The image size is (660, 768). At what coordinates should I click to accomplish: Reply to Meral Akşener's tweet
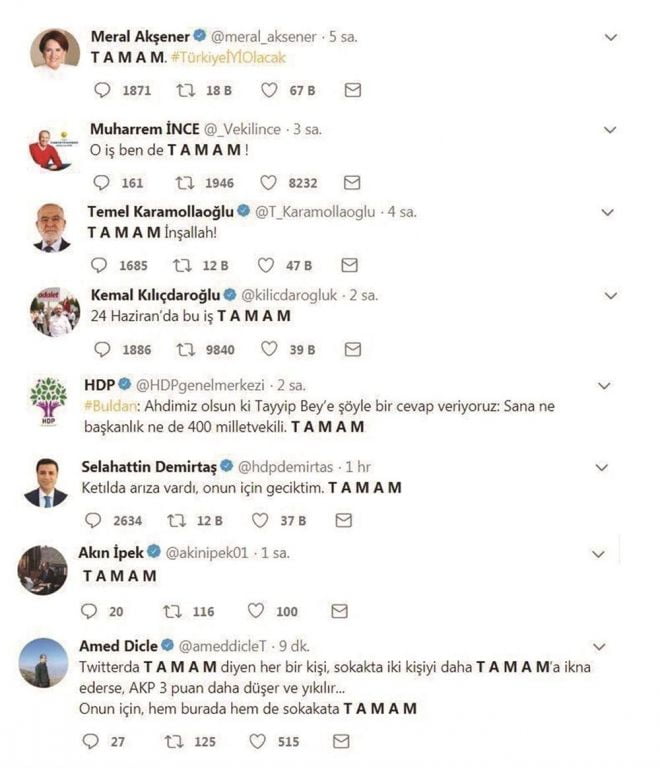[x=101, y=90]
